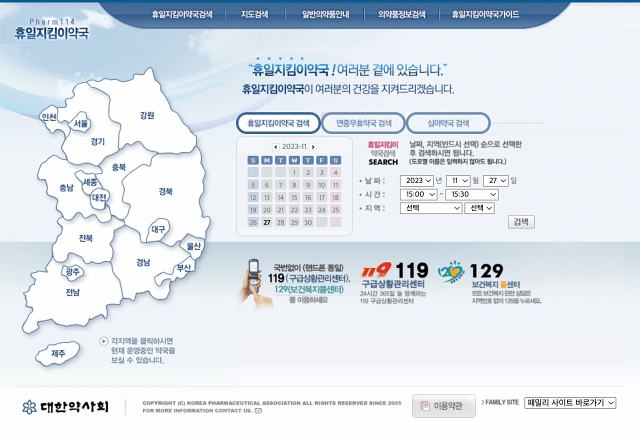
Task: Click the play arrow beside 각지역을 클릭하시면
Action: [104, 341]
